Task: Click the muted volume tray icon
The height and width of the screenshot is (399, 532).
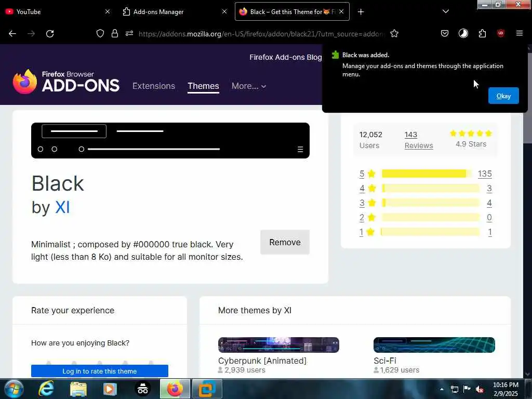Action: [480, 389]
